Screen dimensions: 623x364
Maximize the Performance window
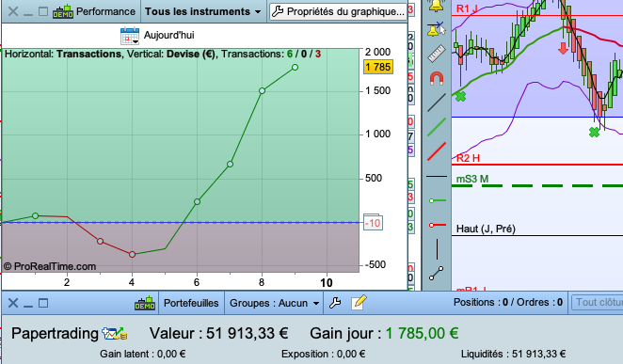(x=43, y=11)
